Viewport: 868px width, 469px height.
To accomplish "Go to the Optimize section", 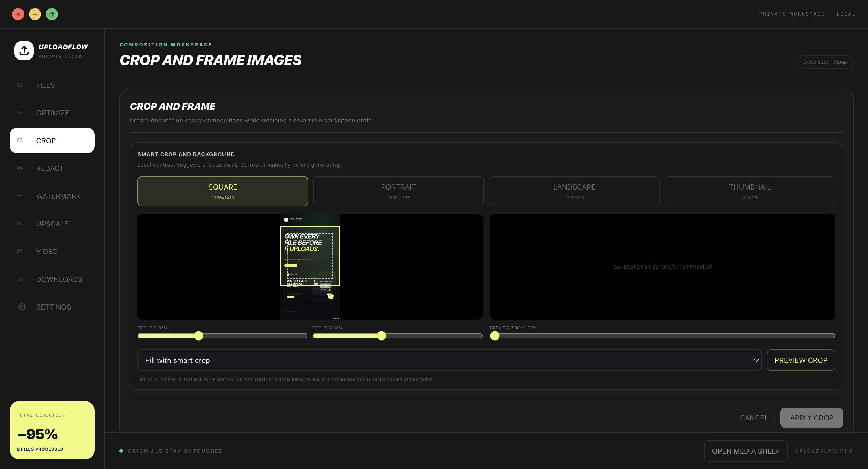I will 52,113.
